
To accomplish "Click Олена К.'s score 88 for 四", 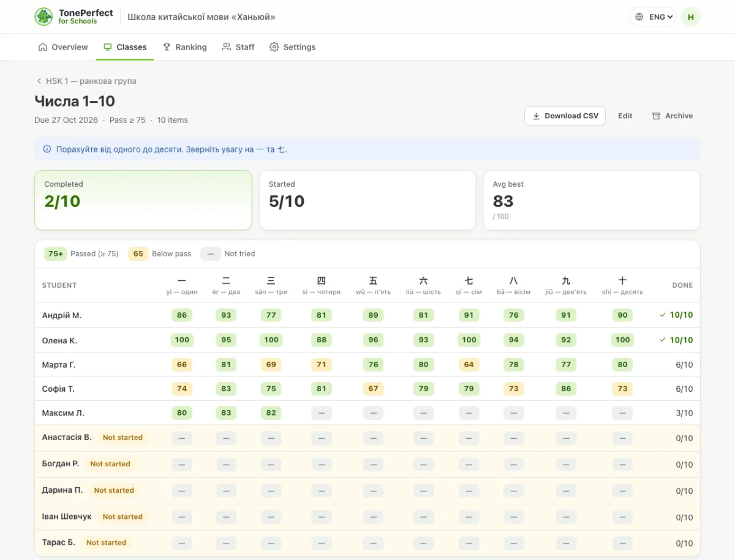I will (322, 340).
